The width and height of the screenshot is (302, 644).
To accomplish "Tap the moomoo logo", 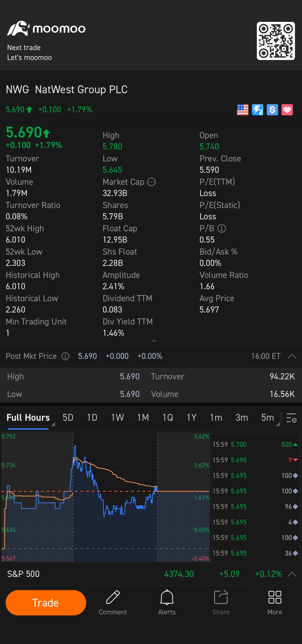I will (46, 28).
